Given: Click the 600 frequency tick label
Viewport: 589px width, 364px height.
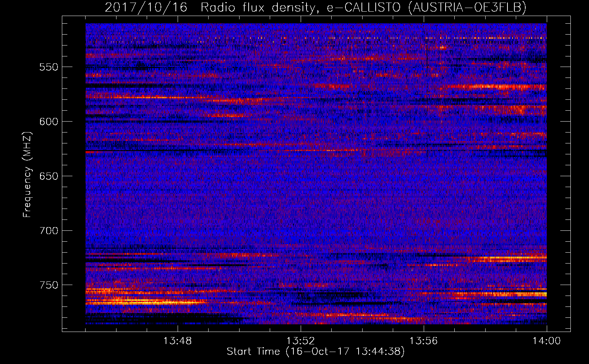Looking at the screenshot, I should click(x=48, y=122).
